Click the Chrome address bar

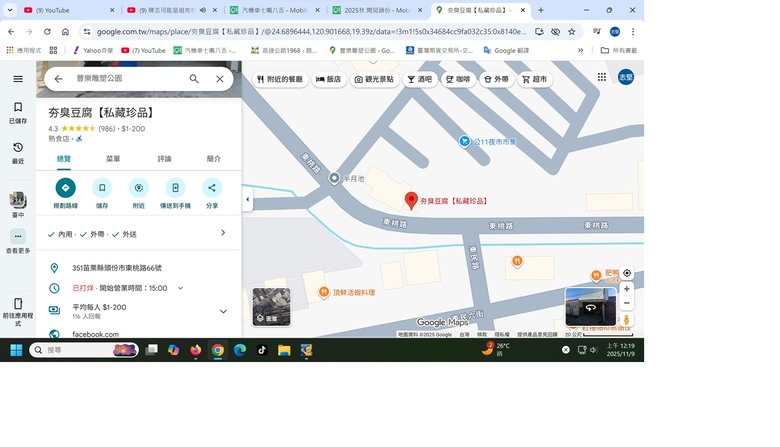(311, 32)
